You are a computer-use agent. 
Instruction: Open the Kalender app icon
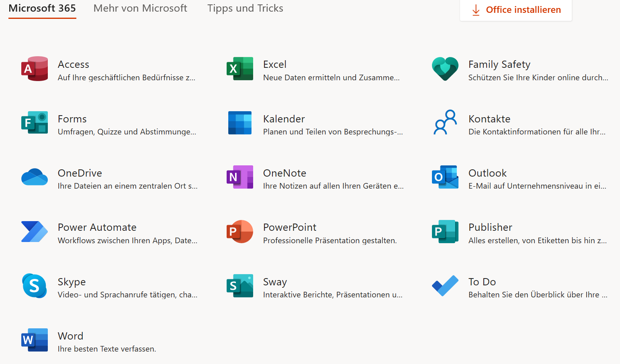(240, 123)
